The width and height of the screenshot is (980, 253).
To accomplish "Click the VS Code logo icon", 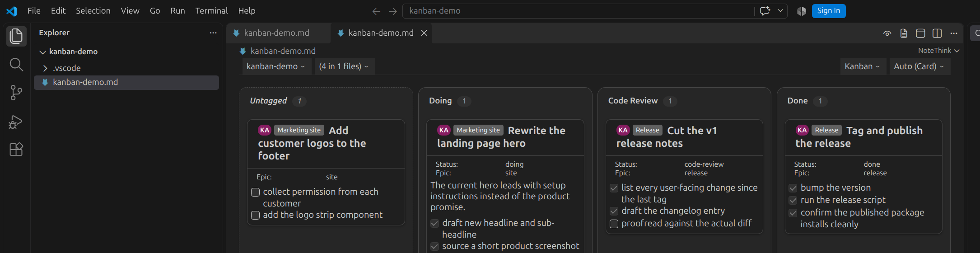I will pos(12,11).
